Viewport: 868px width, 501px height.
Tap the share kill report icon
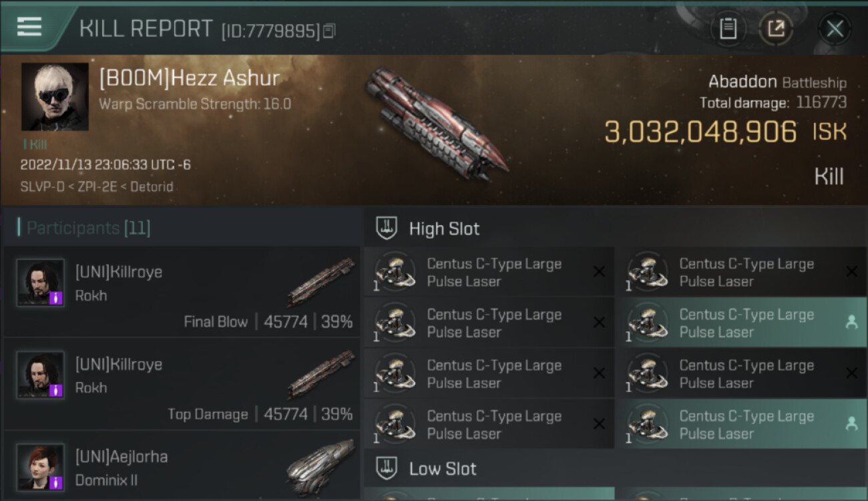[x=776, y=29]
